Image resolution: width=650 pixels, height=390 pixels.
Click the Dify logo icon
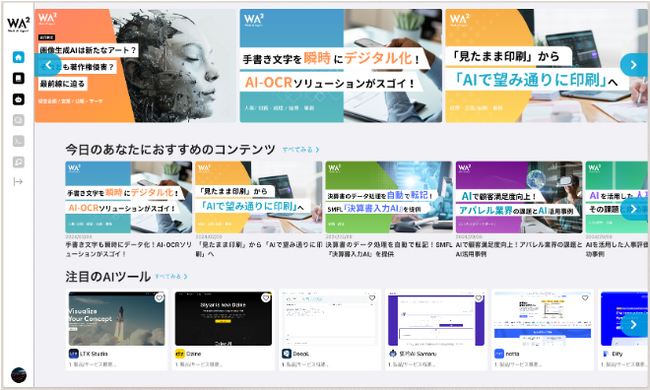point(605,354)
